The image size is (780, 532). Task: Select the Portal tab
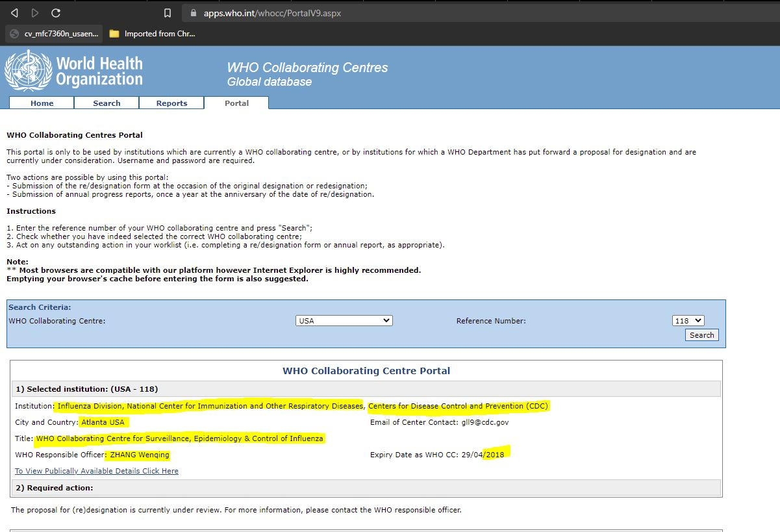[x=236, y=103]
